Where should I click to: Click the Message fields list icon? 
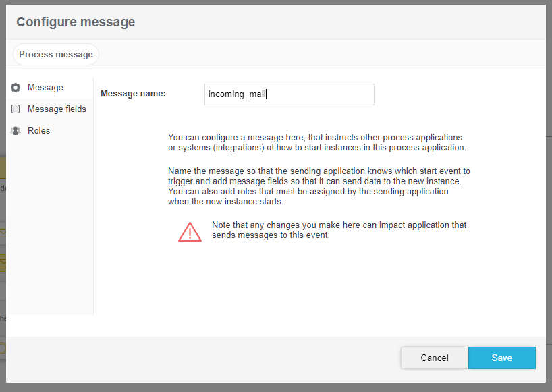[15, 109]
